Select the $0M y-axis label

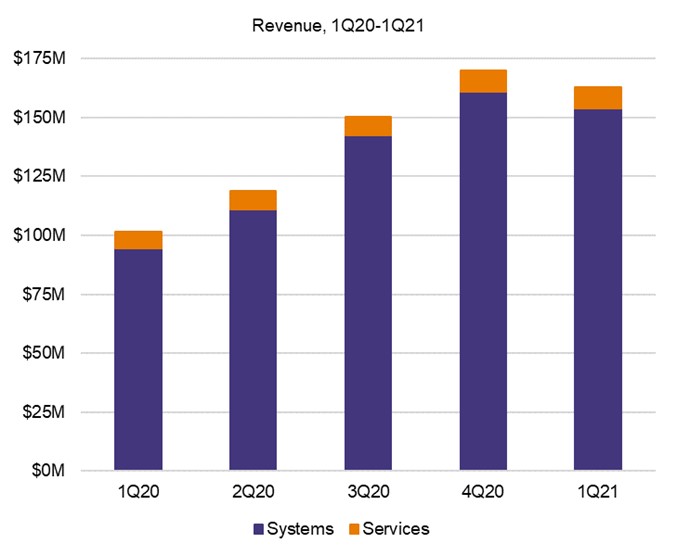47,471
